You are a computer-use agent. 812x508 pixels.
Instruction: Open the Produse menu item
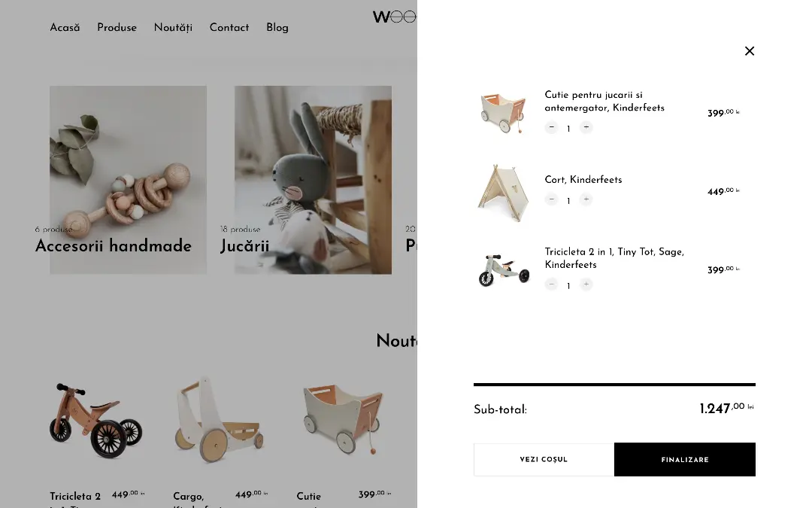tap(117, 28)
